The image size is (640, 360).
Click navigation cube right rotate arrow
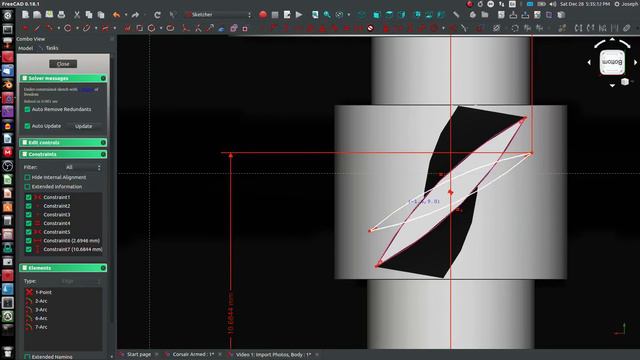point(635,62)
